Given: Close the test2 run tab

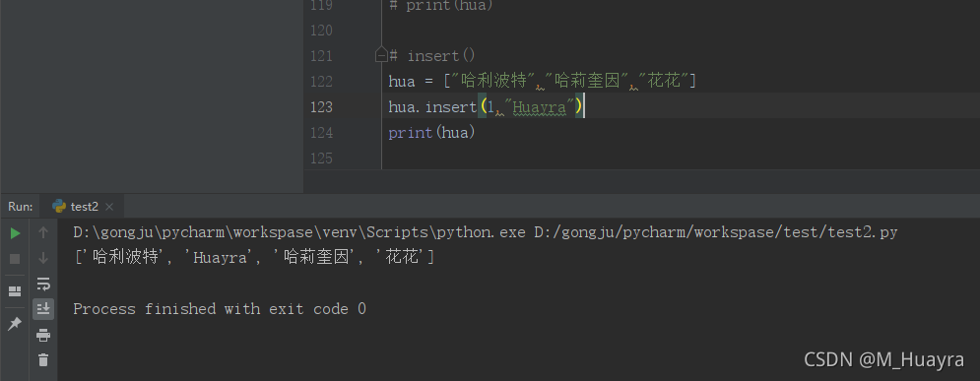Looking at the screenshot, I should pos(109,207).
